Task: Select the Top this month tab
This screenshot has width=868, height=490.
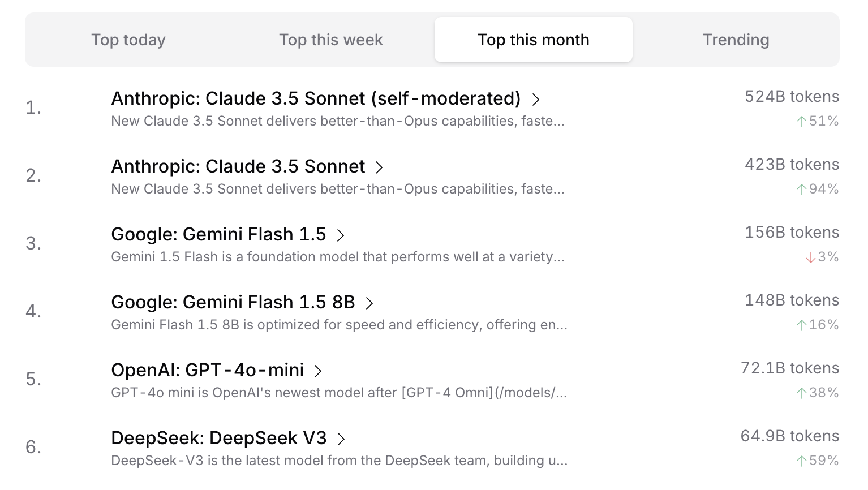Action: point(534,40)
